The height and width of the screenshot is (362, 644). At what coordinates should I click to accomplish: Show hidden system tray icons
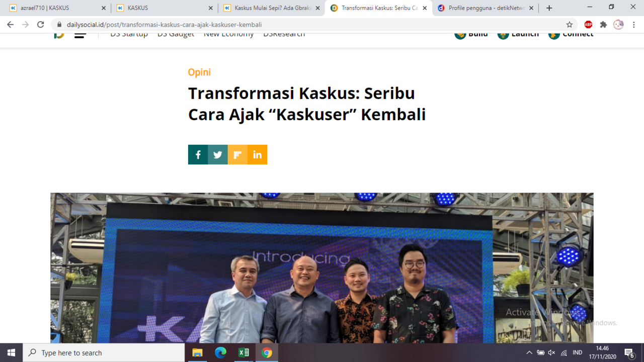click(x=529, y=352)
